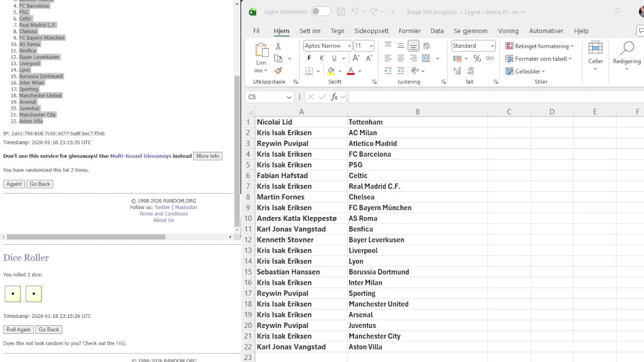Screen dimensions: 644x362
Task: Click the More Info button
Action: pyautogui.click(x=208, y=156)
